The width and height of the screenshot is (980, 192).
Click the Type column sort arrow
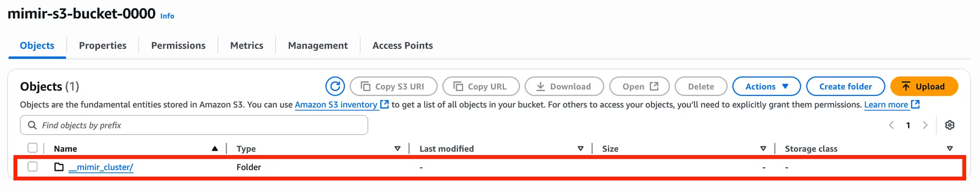click(397, 149)
